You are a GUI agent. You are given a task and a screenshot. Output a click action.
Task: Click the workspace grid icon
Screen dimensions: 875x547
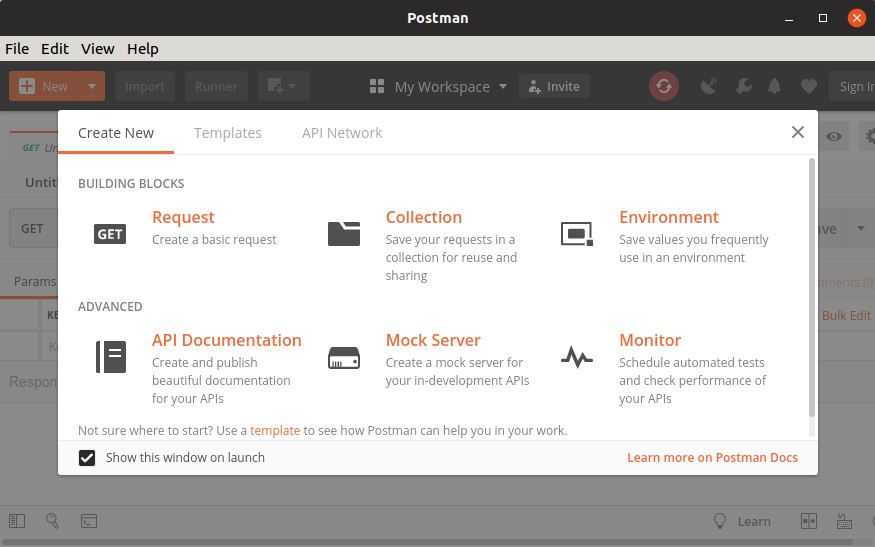pos(377,87)
